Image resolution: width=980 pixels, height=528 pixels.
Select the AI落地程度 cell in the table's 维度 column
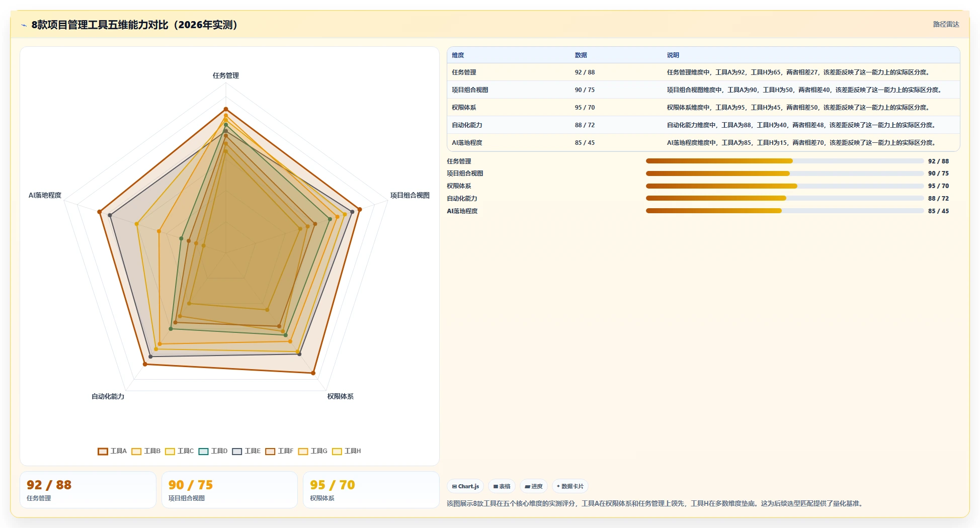tap(467, 143)
